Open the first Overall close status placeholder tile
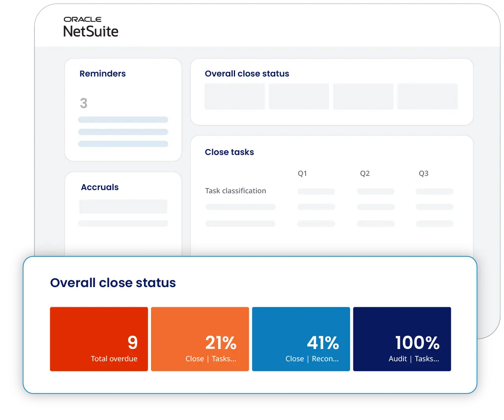Screen dimensions: 504x420 pos(235,96)
